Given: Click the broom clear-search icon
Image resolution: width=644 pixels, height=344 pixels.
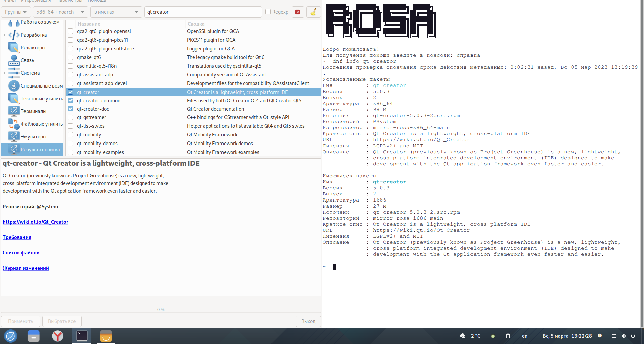Looking at the screenshot, I should pos(313,12).
